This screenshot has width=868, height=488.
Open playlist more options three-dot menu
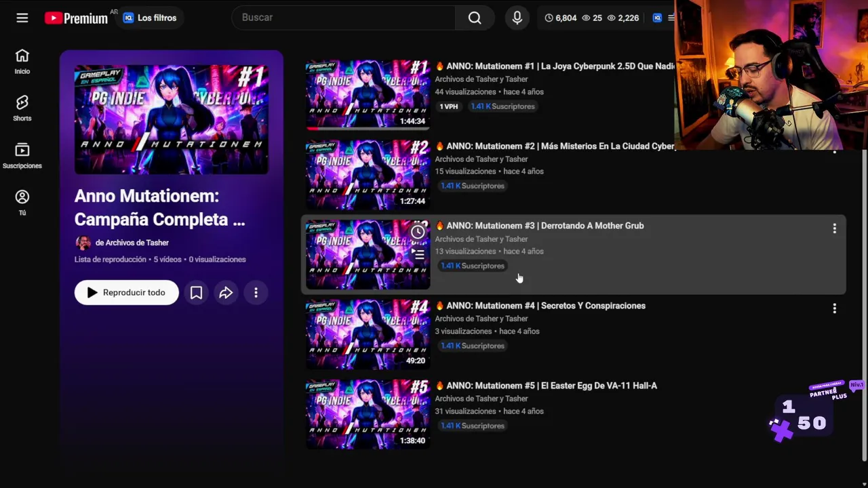pos(256,293)
